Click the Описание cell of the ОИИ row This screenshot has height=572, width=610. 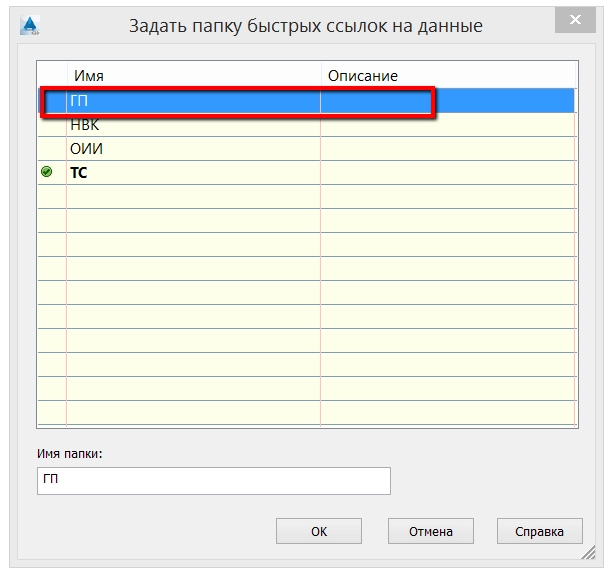click(448, 149)
